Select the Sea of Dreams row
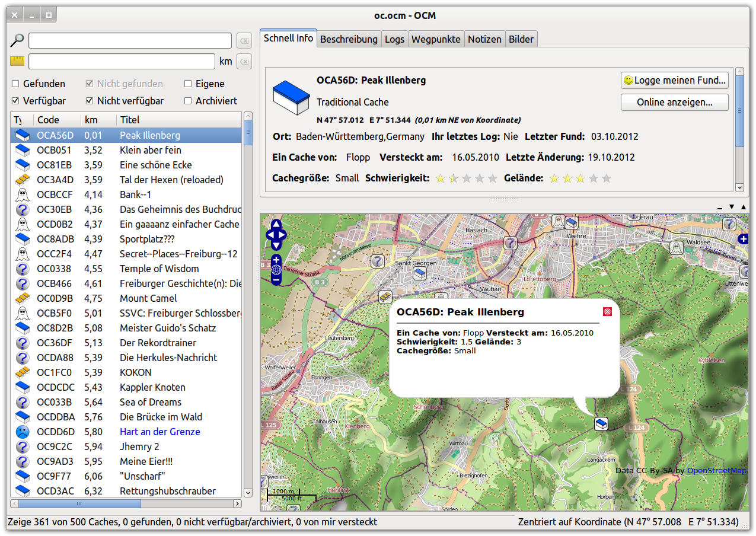 [126, 402]
